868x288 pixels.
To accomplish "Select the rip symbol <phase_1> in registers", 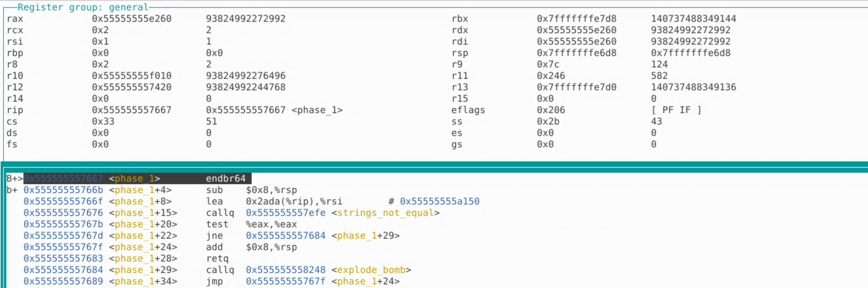I will pyautogui.click(x=317, y=110).
